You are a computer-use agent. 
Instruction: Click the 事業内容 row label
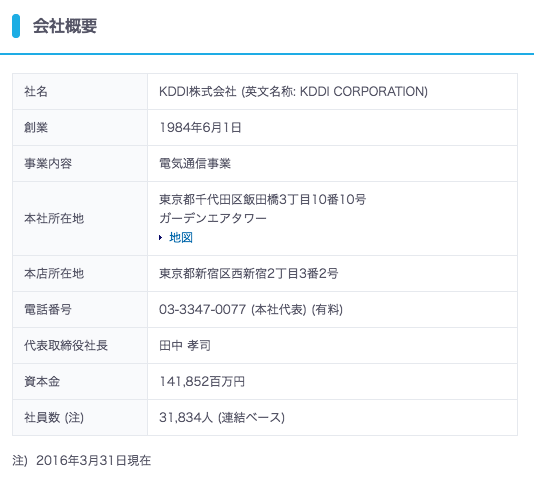click(48, 163)
